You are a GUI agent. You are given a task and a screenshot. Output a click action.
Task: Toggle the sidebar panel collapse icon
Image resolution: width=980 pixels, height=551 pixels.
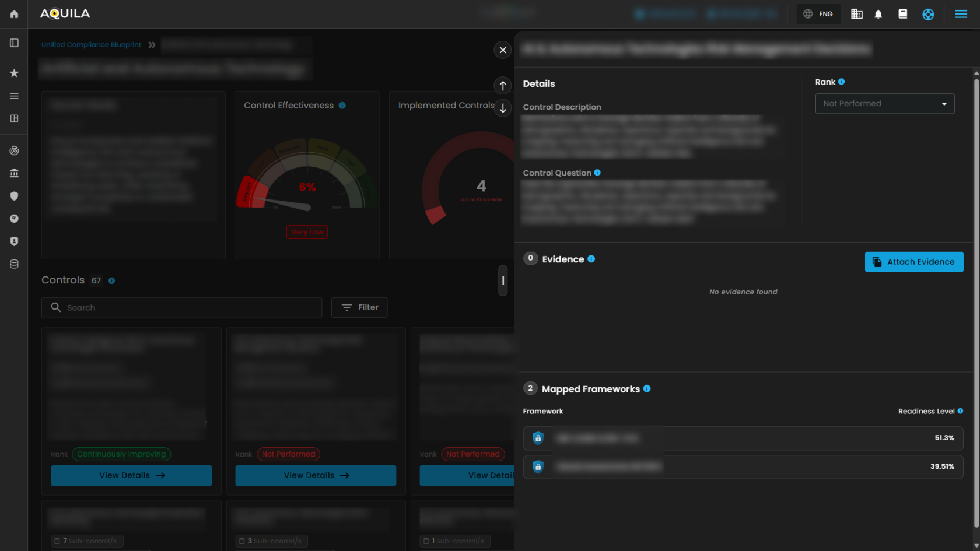[x=14, y=43]
